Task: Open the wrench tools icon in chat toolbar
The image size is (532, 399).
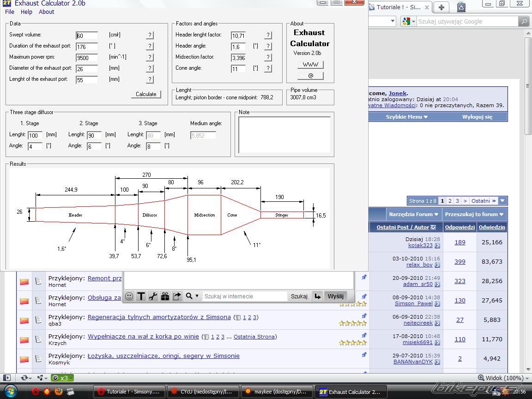Action: [153, 296]
